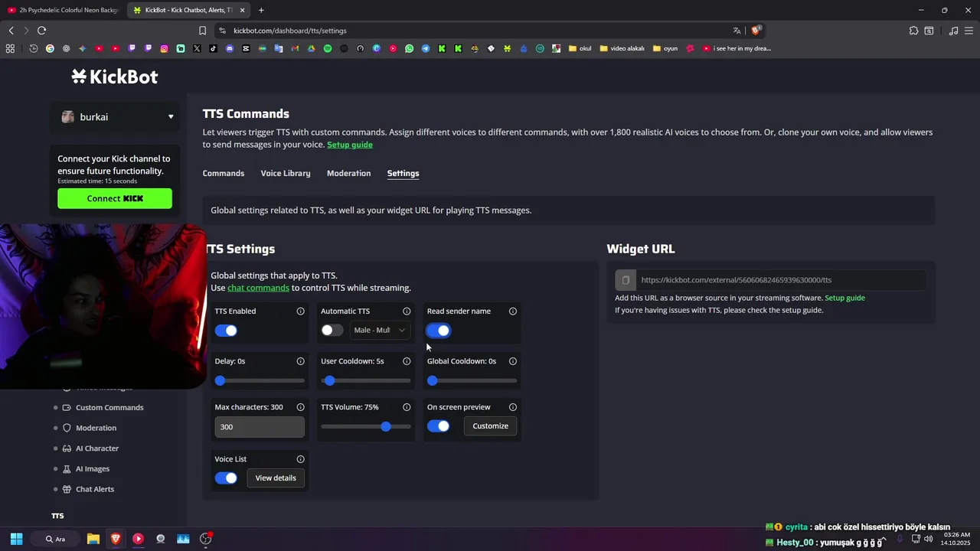
Task: Open AI Images in sidebar
Action: point(92,469)
